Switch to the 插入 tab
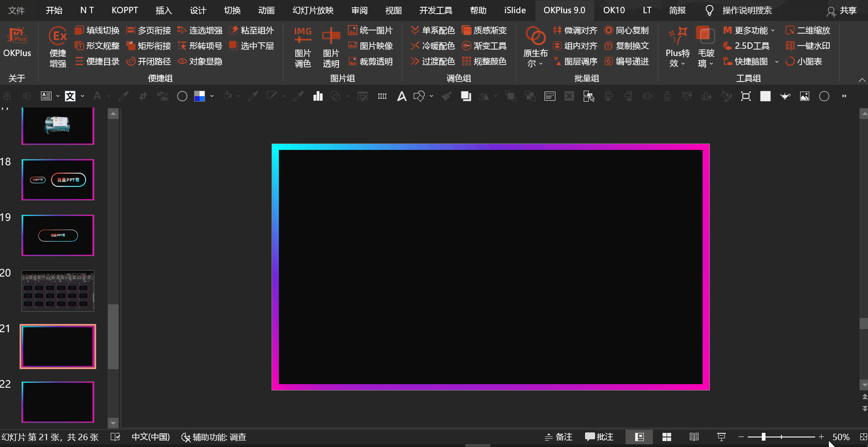This screenshot has width=868, height=447. click(x=164, y=10)
